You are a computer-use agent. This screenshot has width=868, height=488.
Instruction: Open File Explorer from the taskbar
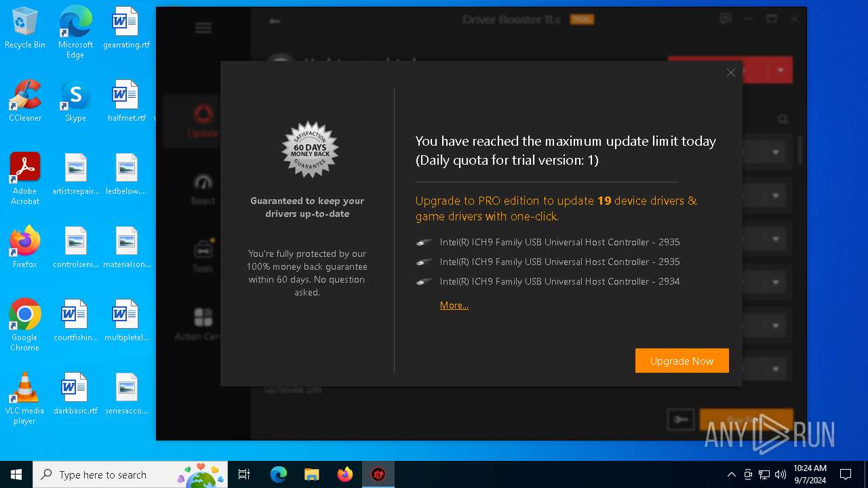[x=312, y=474]
